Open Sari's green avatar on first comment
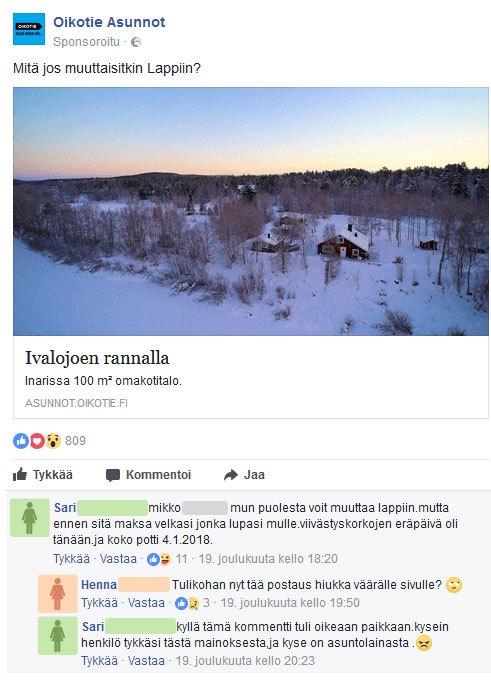 30,518
